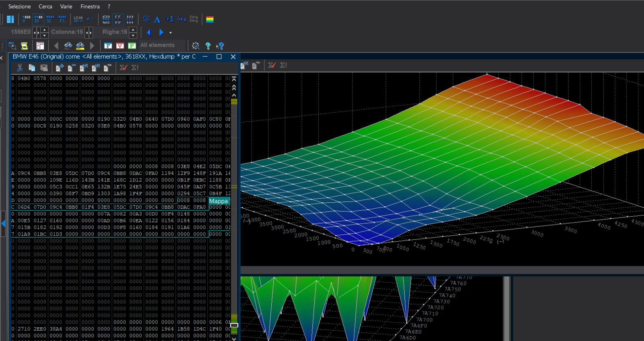Click the question mark help icon
Viewport: 644px width, 341px height.
pos(208,45)
